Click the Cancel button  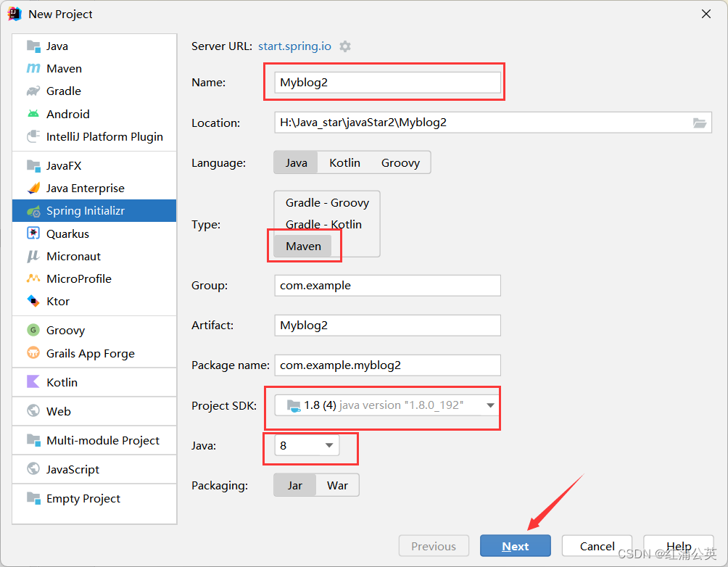click(x=597, y=546)
